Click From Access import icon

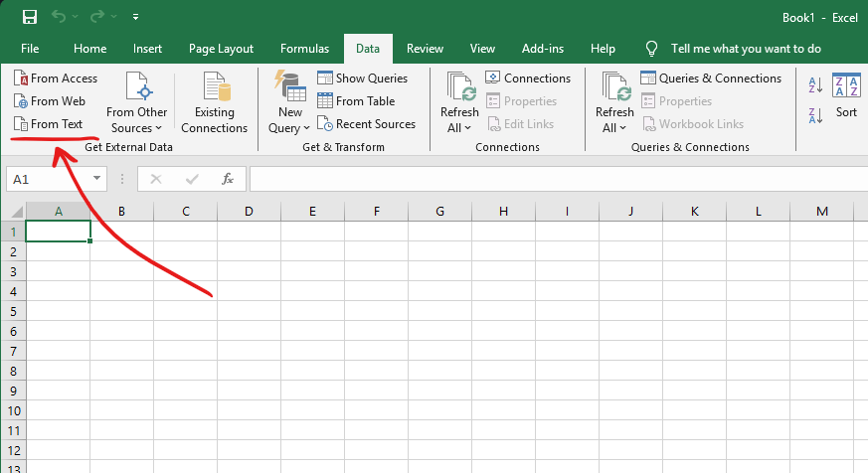click(x=21, y=79)
